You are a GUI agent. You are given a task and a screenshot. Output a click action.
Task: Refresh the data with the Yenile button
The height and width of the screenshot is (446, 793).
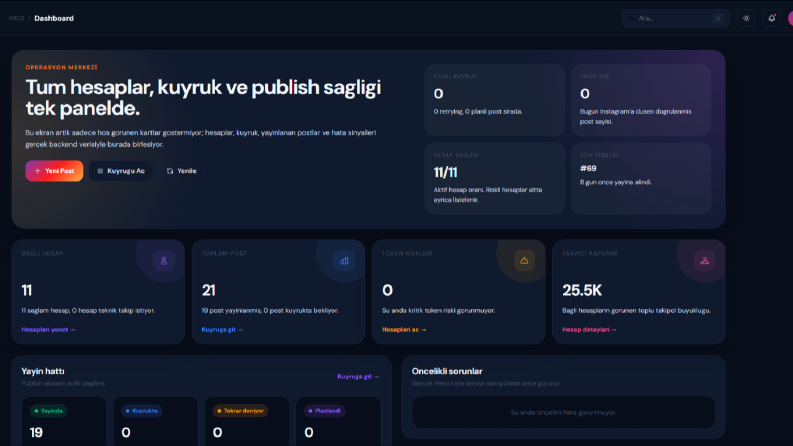182,171
